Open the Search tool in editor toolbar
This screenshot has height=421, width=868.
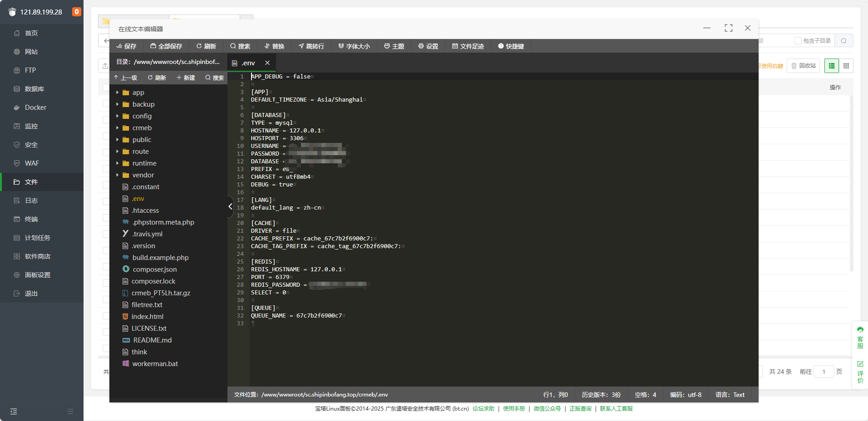coord(240,46)
